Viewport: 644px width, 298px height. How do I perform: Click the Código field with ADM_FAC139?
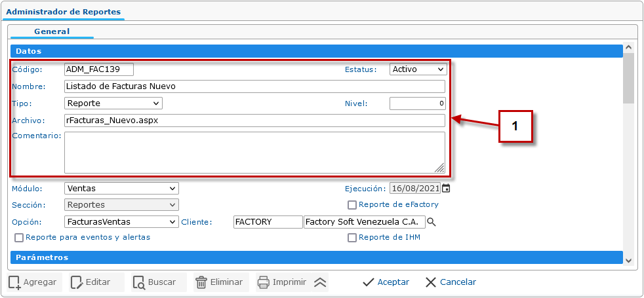coord(99,69)
